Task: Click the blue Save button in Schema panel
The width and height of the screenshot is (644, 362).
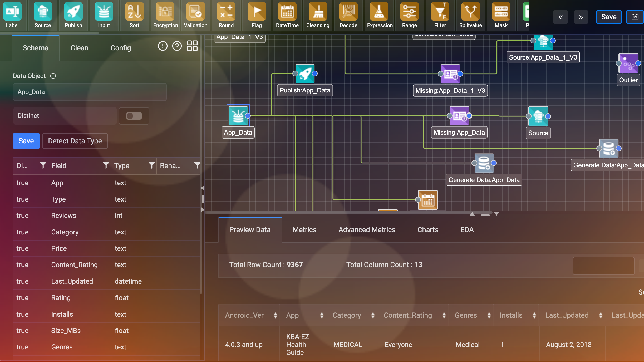Action: [26, 141]
